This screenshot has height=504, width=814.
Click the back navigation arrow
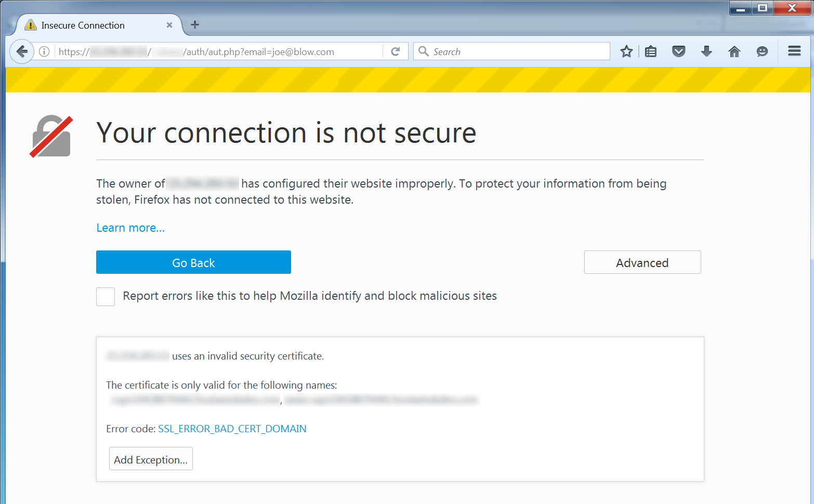[x=22, y=51]
